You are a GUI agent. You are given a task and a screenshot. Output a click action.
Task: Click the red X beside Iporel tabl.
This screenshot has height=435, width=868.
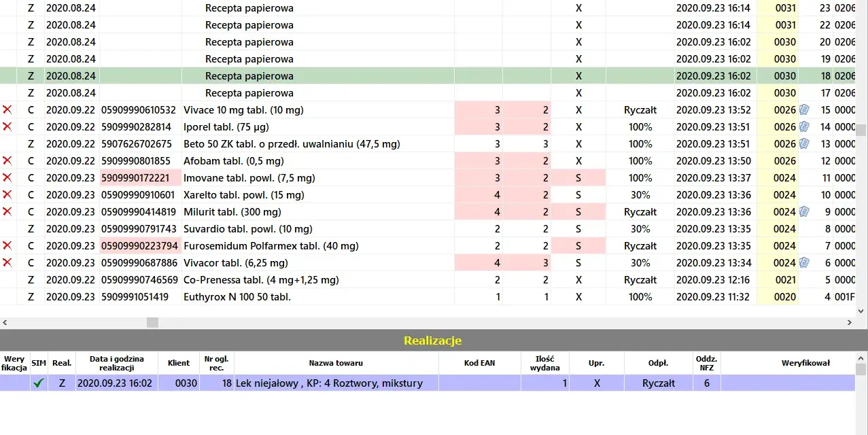pos(7,126)
